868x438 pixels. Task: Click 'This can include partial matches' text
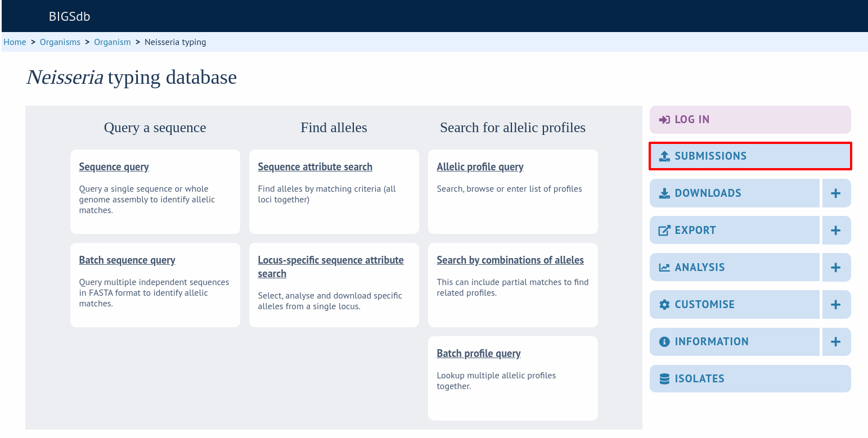(x=513, y=287)
